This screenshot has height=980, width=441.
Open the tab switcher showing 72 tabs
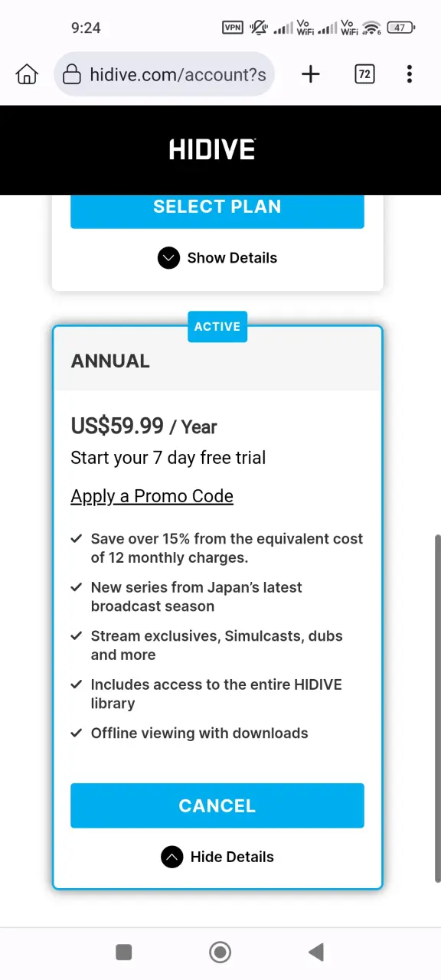pos(364,74)
